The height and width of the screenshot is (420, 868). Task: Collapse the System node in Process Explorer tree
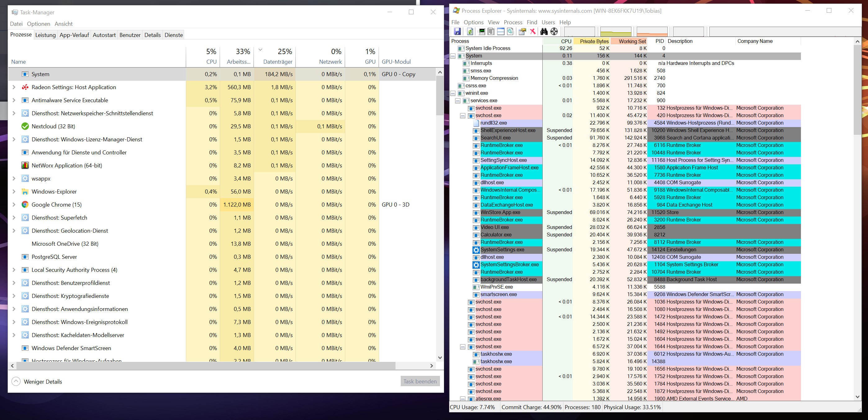[453, 56]
